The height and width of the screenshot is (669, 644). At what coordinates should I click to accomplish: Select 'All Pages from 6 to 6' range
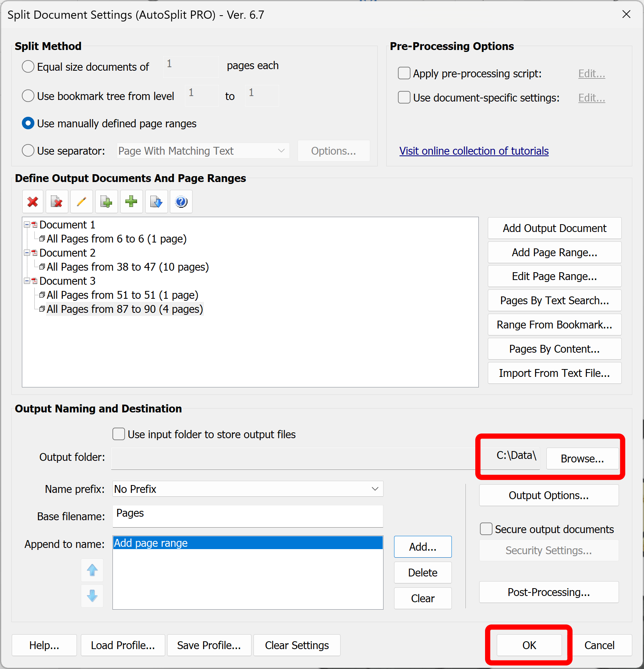pos(117,239)
